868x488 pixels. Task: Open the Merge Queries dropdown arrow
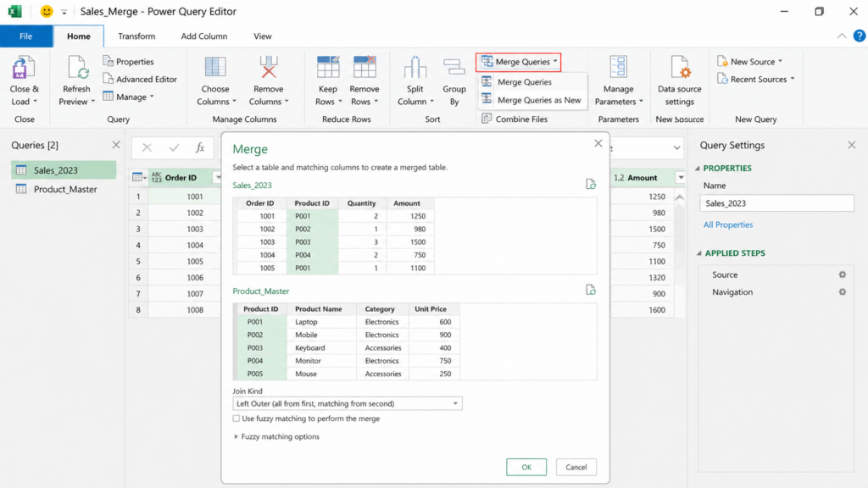pyautogui.click(x=555, y=61)
